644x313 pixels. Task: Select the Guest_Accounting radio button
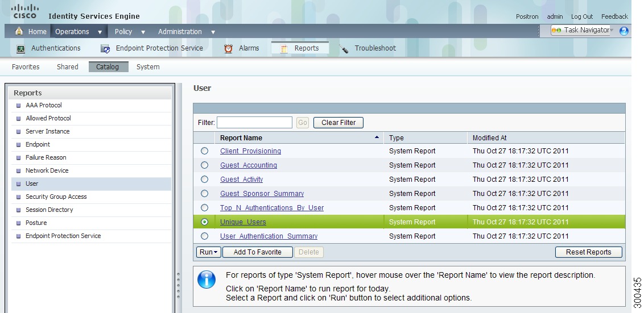click(x=205, y=165)
